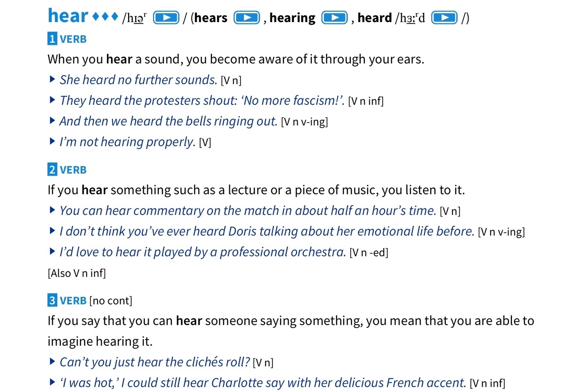Click triangle before 'You can hear commentary'
The height and width of the screenshot is (392, 565).
point(52,210)
